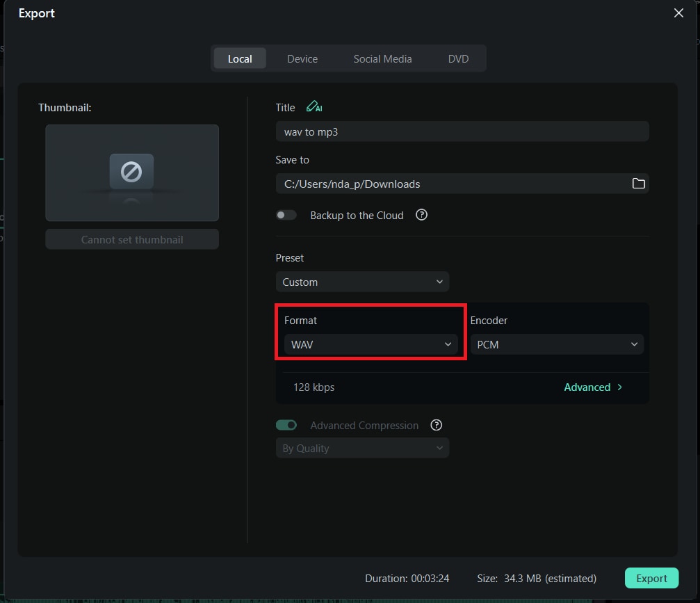Viewport: 700px width, 603px height.
Task: Toggle the Advanced Compression switch off
Action: pos(286,424)
